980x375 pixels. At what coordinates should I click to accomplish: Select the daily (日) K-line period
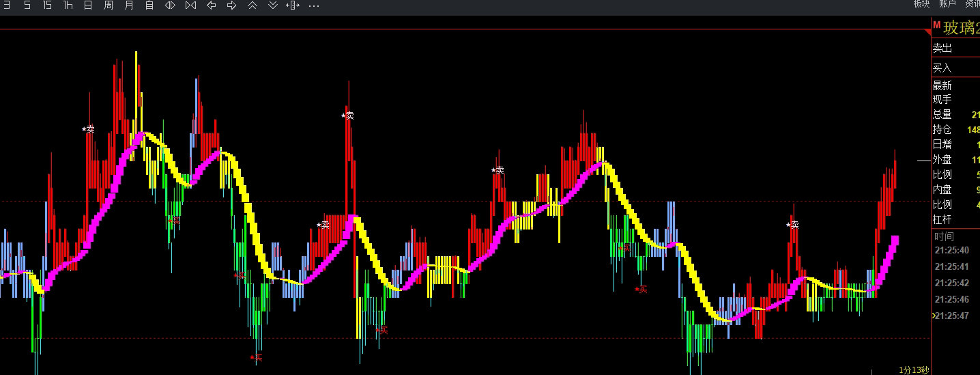click(x=88, y=5)
